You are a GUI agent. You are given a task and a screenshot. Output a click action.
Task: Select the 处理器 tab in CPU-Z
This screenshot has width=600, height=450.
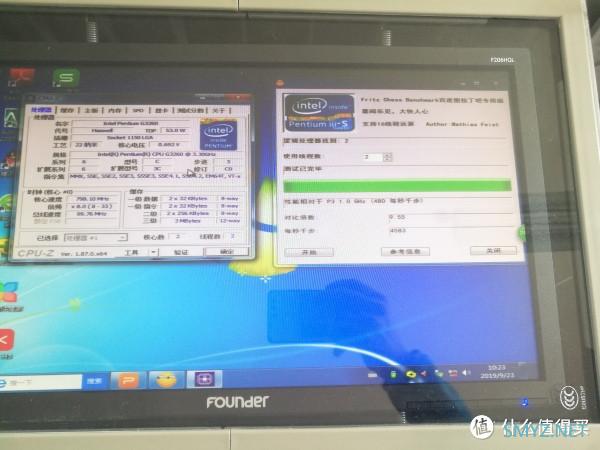[41, 110]
